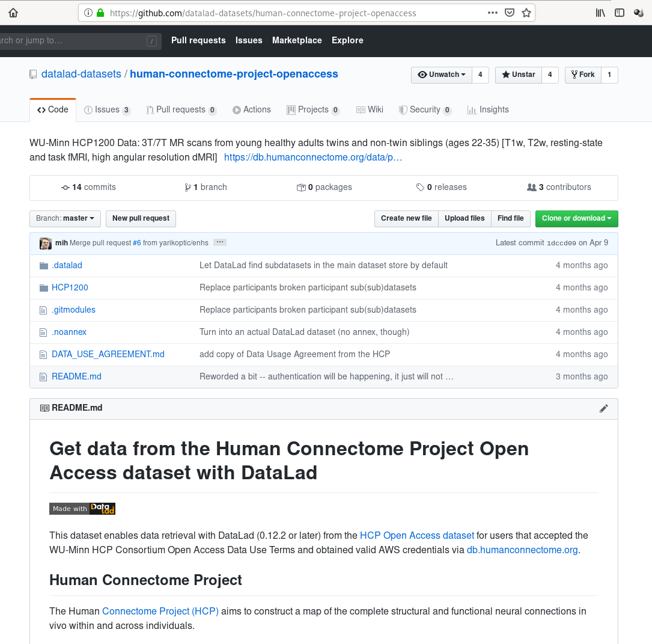Open the .datalad folder

67,265
